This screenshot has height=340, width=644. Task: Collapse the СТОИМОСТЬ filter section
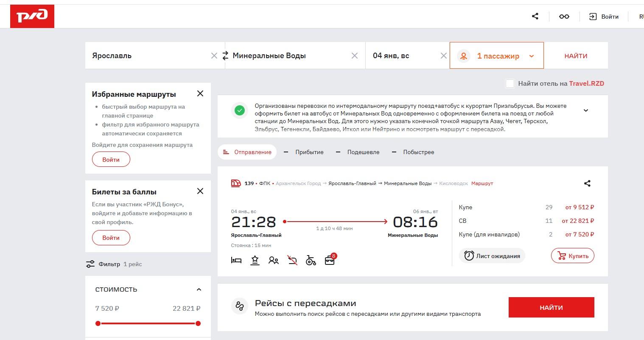[199, 289]
